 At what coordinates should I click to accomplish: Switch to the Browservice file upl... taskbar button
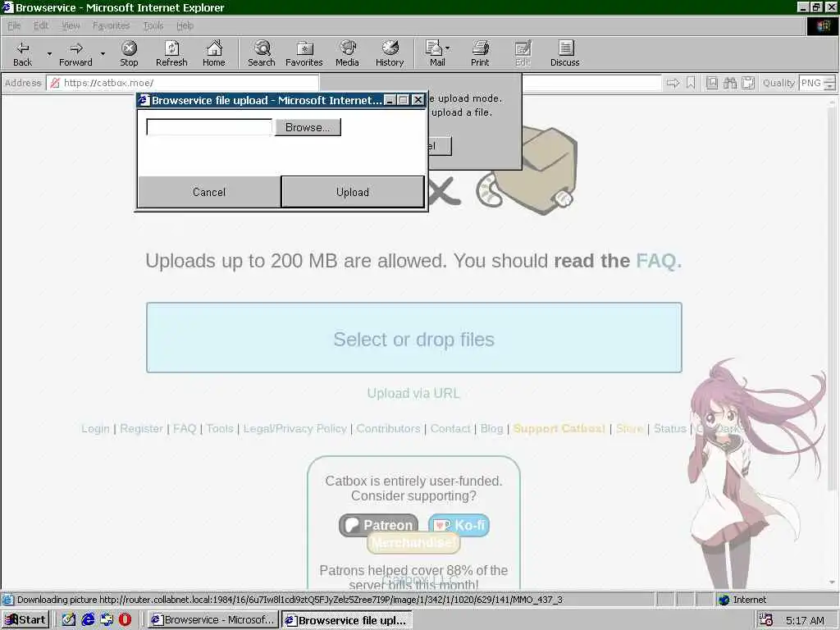click(x=347, y=620)
